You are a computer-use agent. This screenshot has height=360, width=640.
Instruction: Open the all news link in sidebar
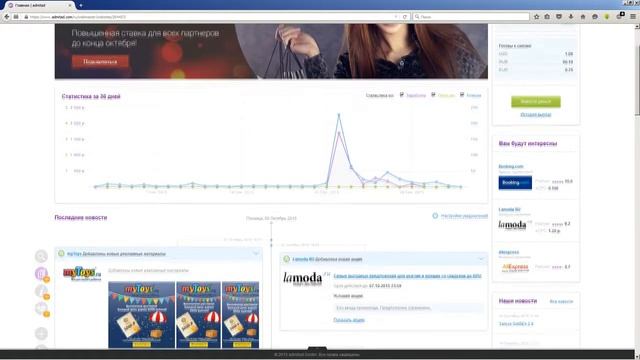[x=561, y=301]
